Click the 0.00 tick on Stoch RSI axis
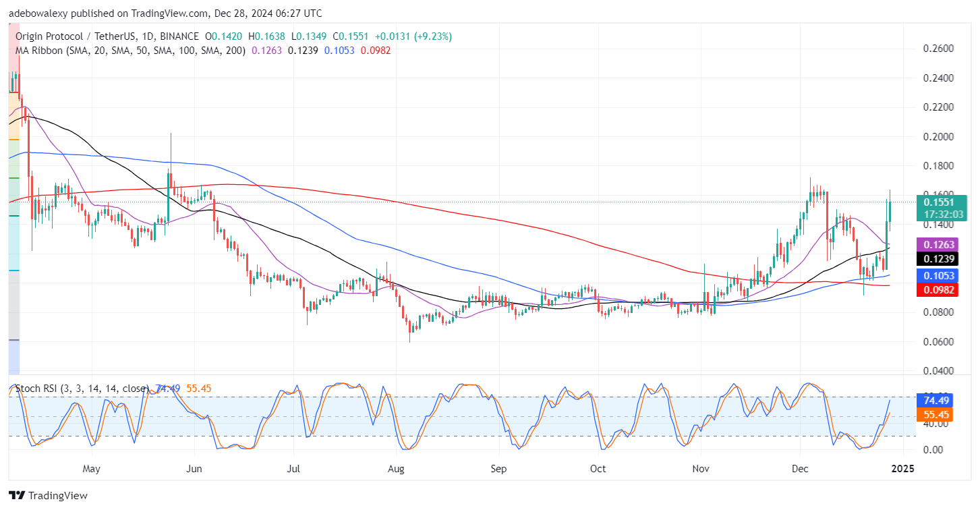 (934, 449)
